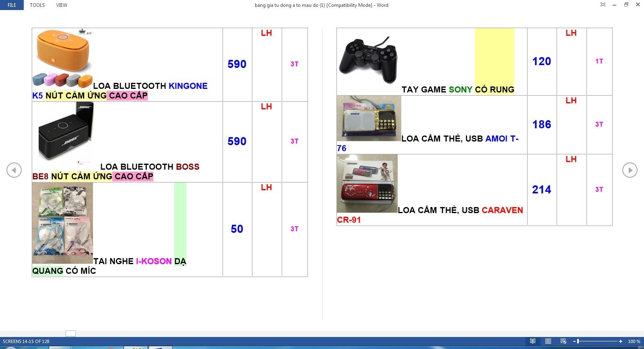This screenshot has height=349, width=644.
Task: Click the text LOA CẮM THẺ, USB AMOI T-
Action: pyautogui.click(x=460, y=138)
